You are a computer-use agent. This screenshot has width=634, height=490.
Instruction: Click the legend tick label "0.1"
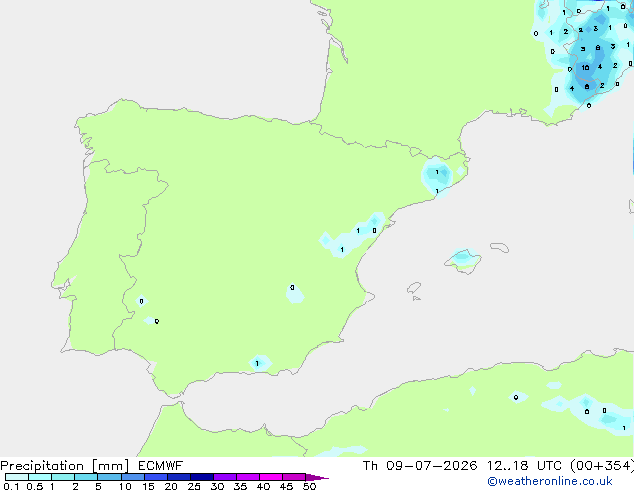[11, 486]
